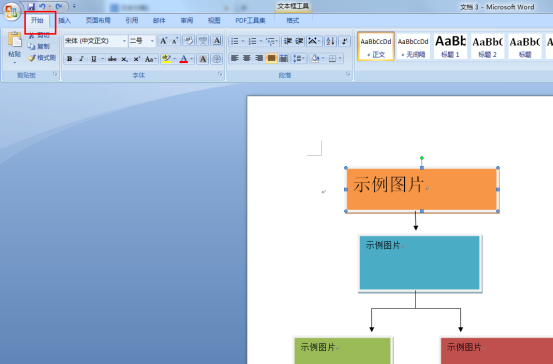553x364 pixels.
Task: Open the Phonetic Guide tool
Action: click(202, 41)
